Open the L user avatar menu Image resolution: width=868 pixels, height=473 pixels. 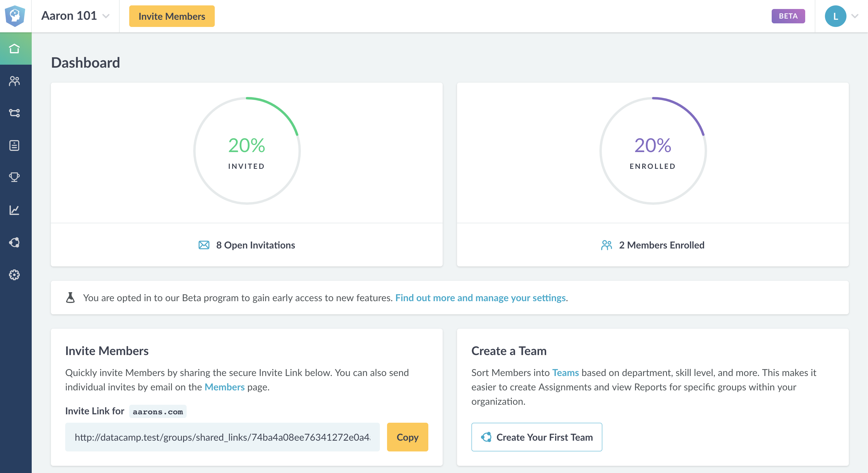[835, 16]
